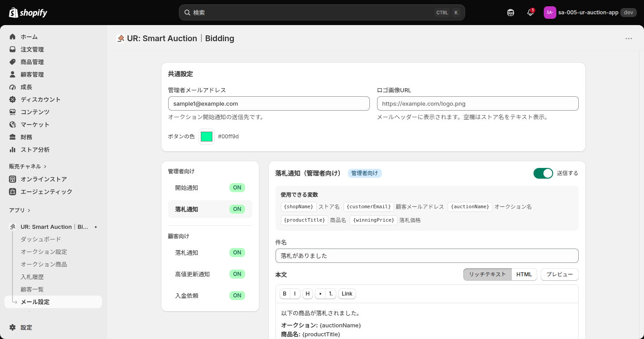
Task: Open エージェンティック channel icon
Action: (x=13, y=192)
